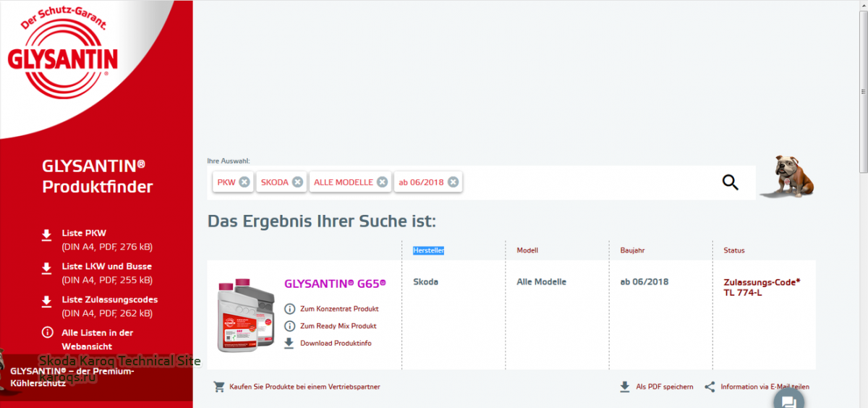Click Das Ergebnis Ihrer Suche ist heading

[322, 221]
